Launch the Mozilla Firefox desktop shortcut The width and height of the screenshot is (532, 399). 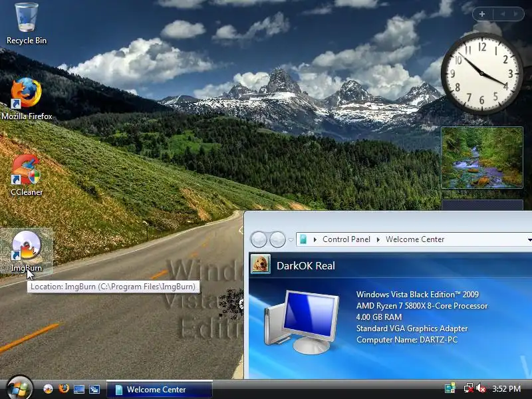tap(27, 98)
